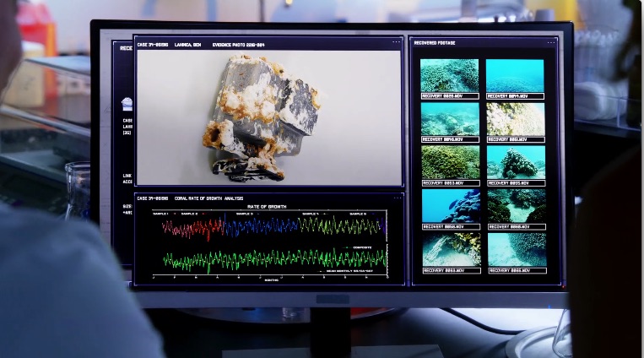Click the Recovered Footage panel title

(x=435, y=43)
